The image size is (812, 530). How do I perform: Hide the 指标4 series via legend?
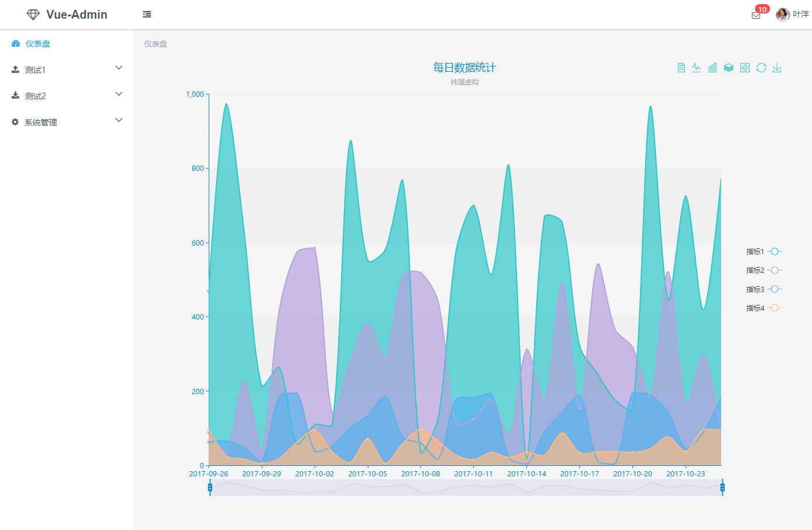764,308
